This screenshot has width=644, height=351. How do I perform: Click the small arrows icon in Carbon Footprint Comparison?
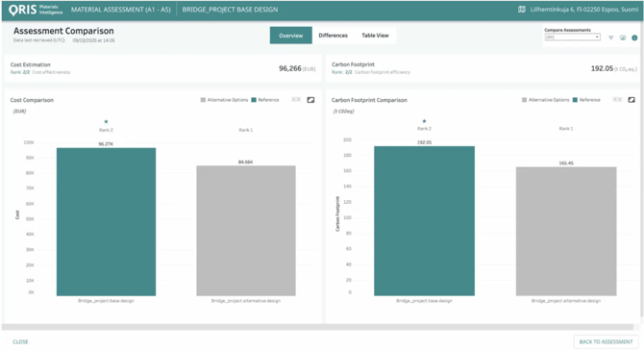pyautogui.click(x=617, y=100)
